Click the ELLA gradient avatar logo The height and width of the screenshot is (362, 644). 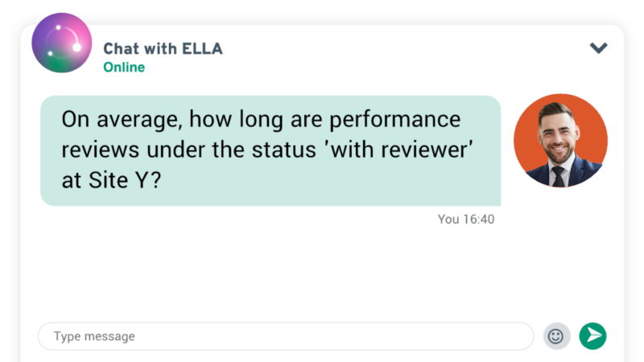point(62,43)
